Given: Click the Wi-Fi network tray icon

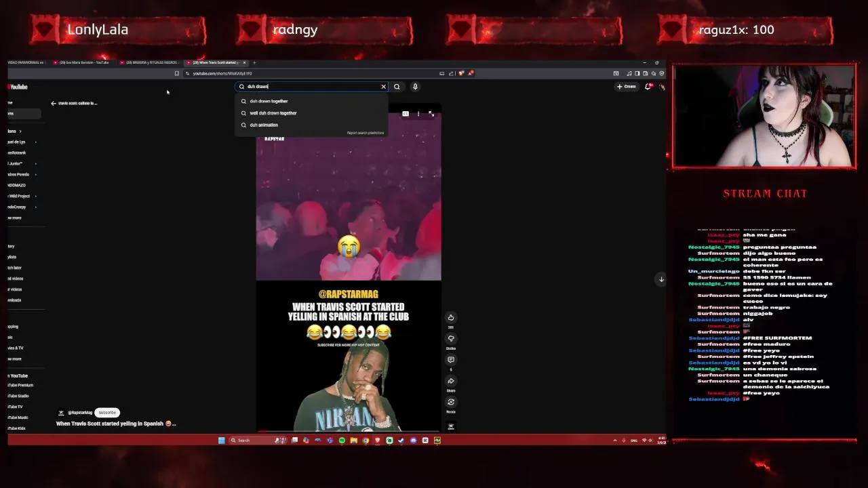Looking at the screenshot, I should pyautogui.click(x=644, y=441).
